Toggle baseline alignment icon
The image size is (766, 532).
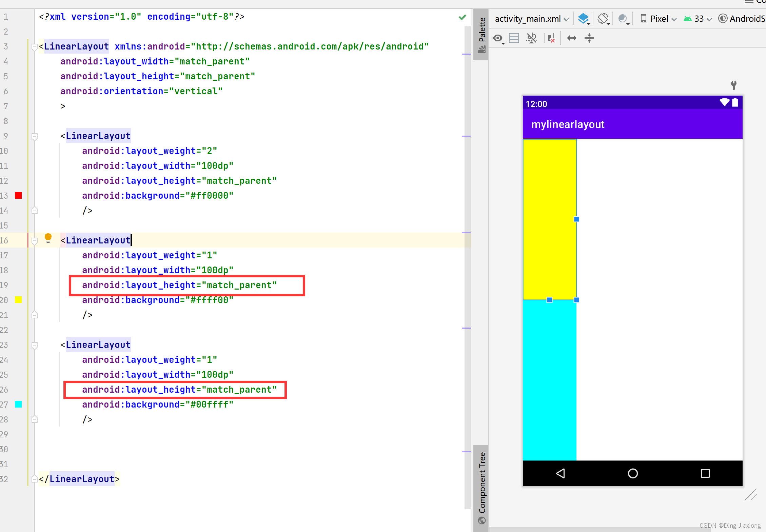[532, 38]
